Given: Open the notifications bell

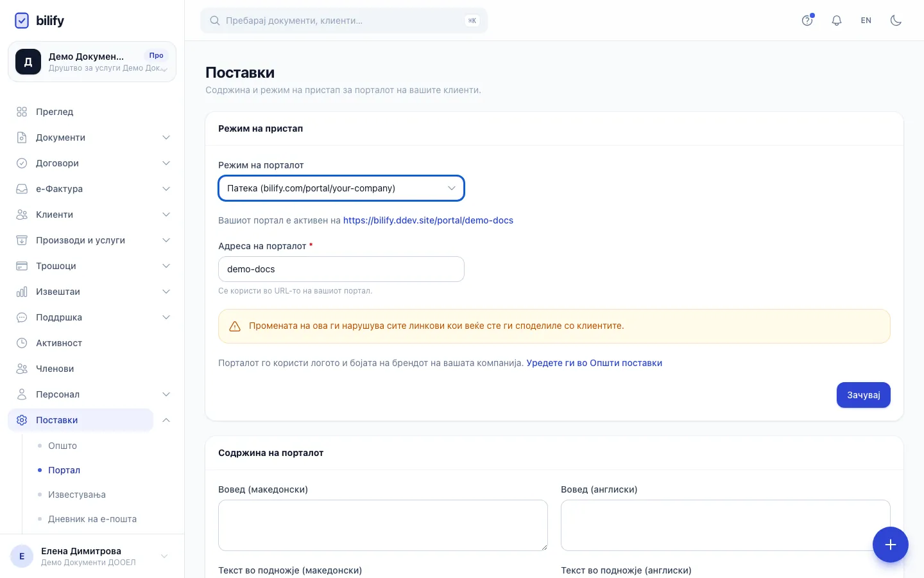Looking at the screenshot, I should pyautogui.click(x=837, y=21).
